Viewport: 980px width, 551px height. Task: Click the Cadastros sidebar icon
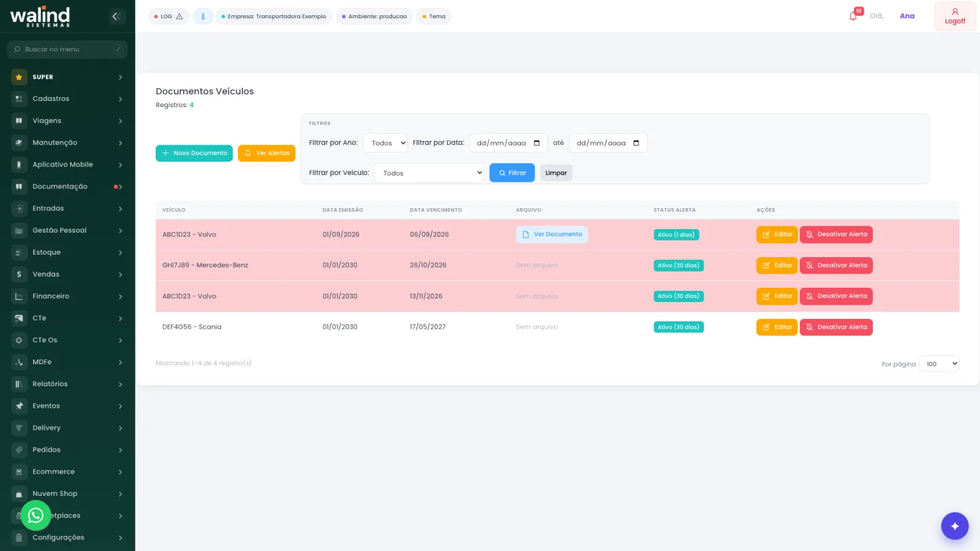(x=19, y=99)
